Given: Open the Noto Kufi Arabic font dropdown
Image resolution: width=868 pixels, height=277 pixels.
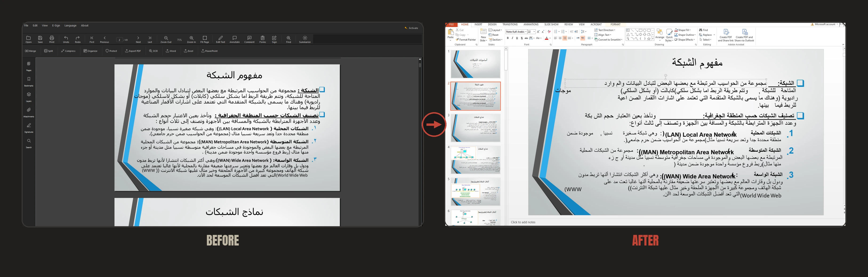Looking at the screenshot, I should tap(526, 32).
